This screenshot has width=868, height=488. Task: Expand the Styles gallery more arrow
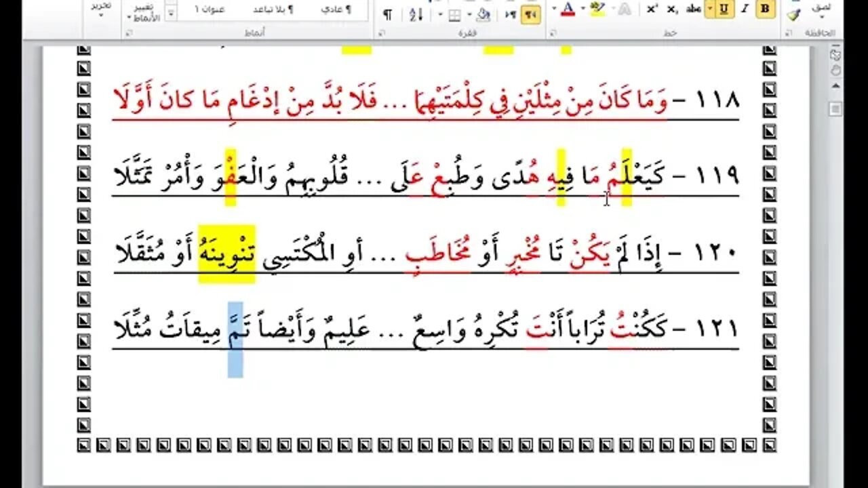click(172, 14)
